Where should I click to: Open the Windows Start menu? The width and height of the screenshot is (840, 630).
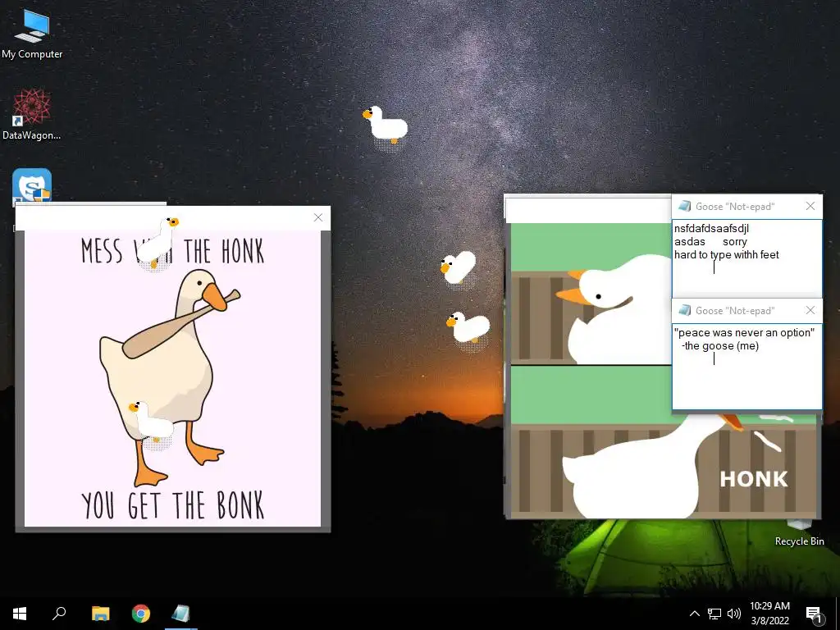20,614
